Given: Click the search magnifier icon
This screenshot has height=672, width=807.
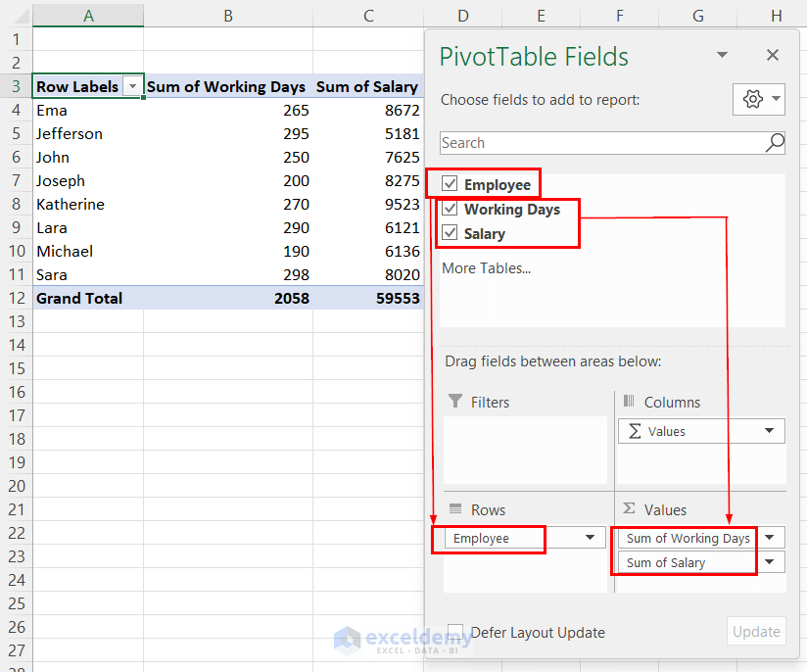Looking at the screenshot, I should 775,143.
